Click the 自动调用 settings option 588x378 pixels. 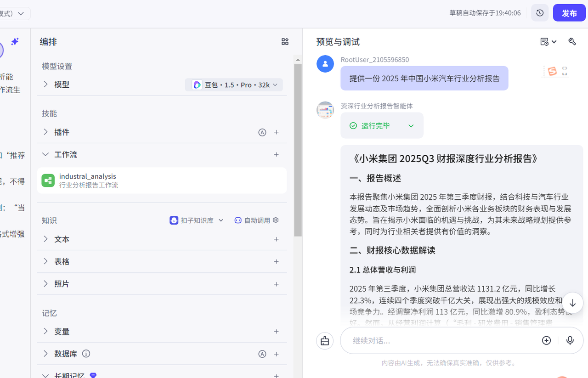click(256, 220)
